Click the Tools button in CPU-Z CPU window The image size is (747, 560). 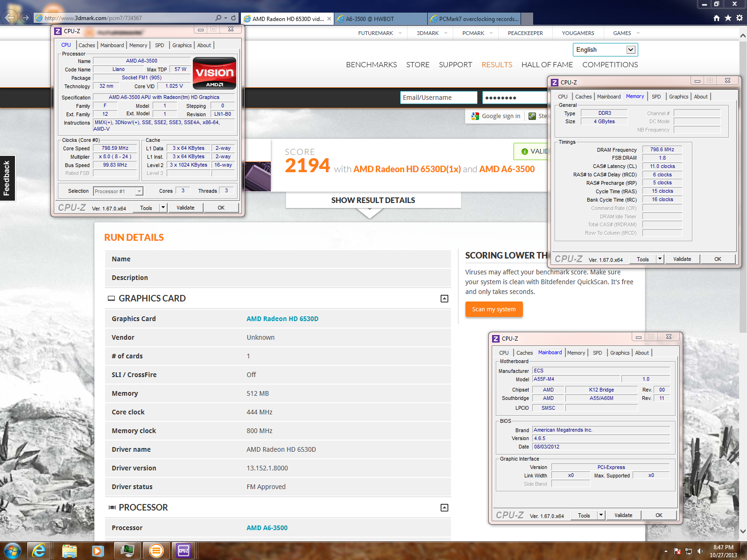146,208
